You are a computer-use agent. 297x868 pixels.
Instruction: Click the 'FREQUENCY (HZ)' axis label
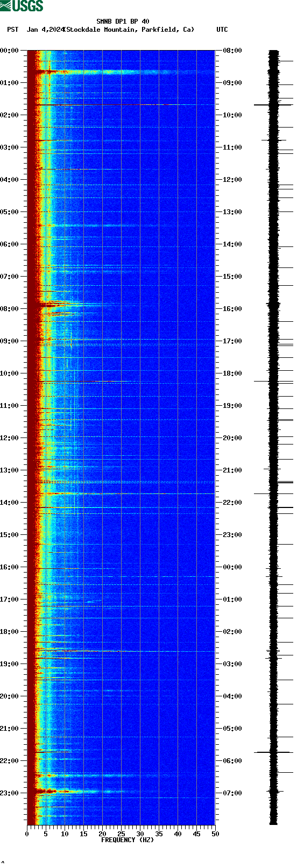[128, 840]
